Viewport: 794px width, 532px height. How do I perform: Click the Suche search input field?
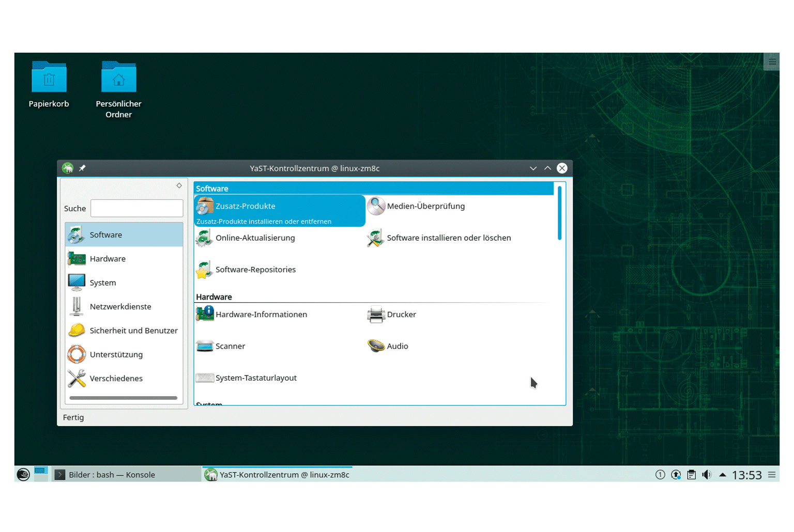point(136,209)
